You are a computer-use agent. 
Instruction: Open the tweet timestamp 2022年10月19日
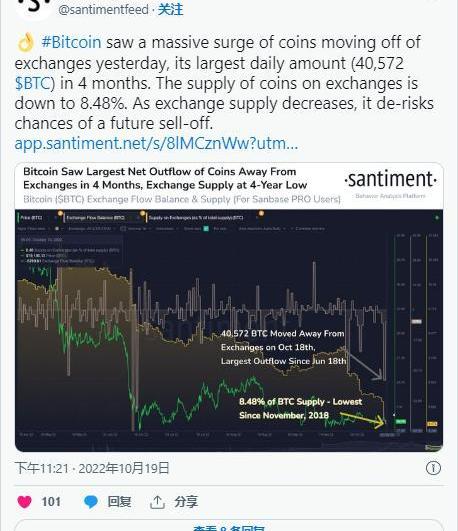coord(124,468)
